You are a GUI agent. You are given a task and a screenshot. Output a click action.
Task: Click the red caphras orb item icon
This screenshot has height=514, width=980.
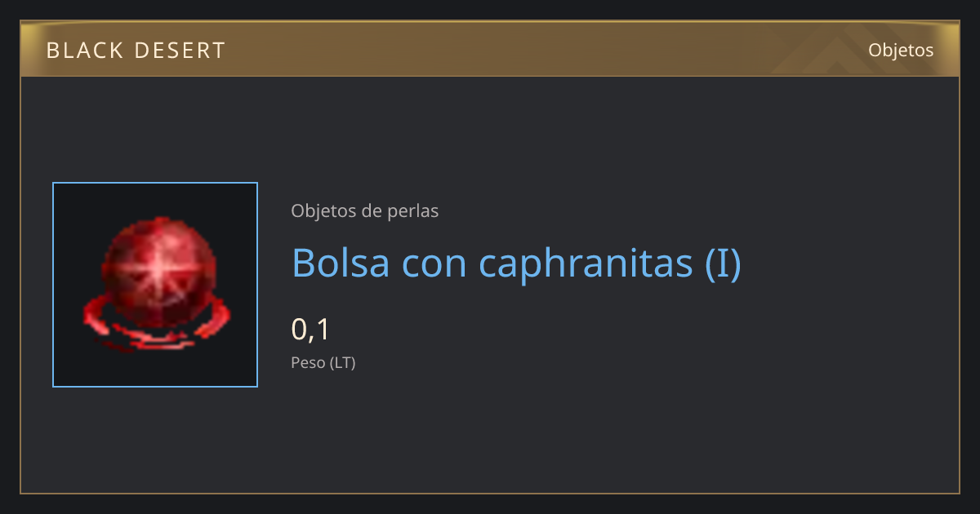[x=155, y=285]
